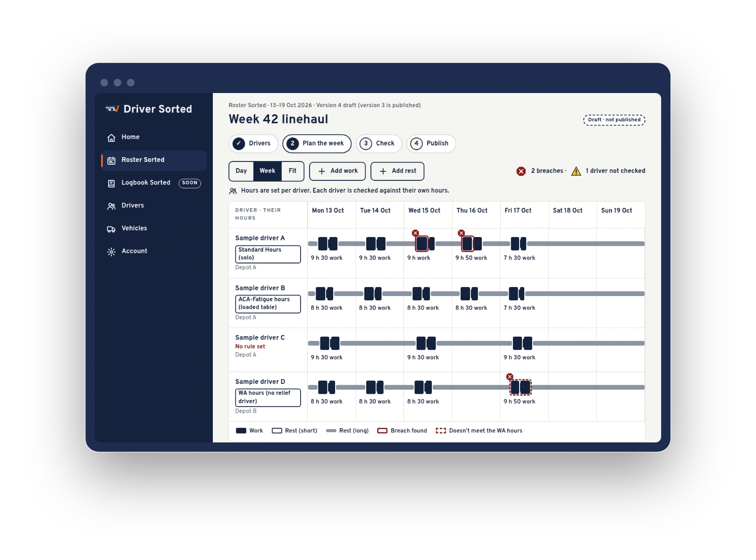Screen dimensions: 756x560
Task: Open the Home icon in sidebar
Action: pyautogui.click(x=111, y=137)
